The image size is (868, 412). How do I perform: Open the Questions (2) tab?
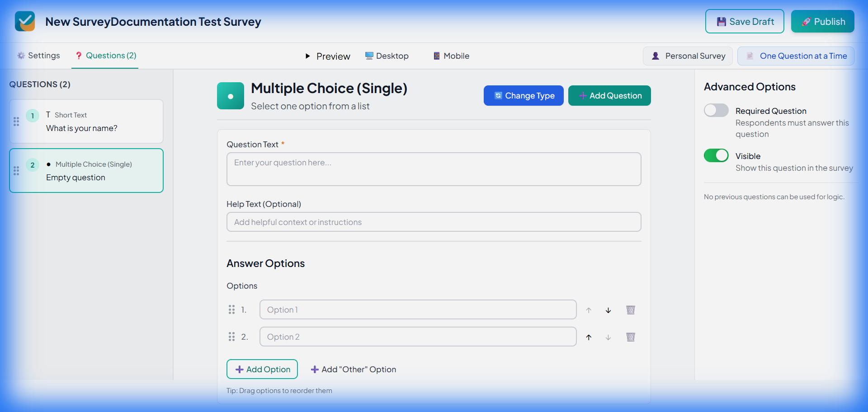105,55
